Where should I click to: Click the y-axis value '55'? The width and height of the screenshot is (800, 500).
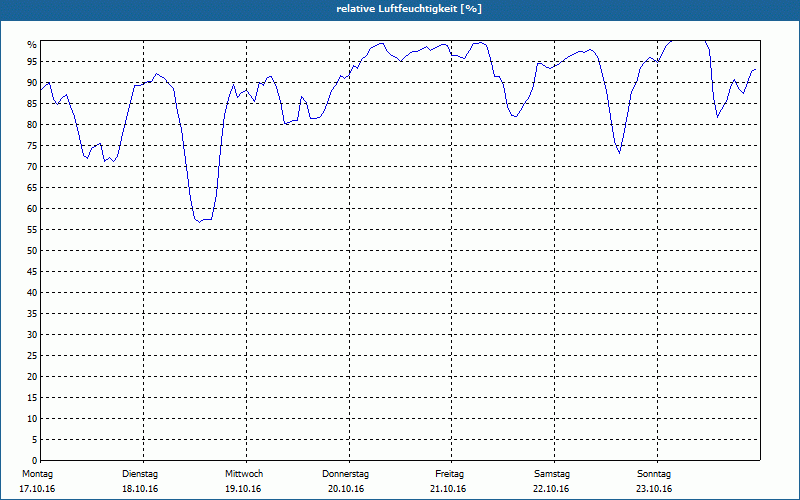(x=32, y=230)
